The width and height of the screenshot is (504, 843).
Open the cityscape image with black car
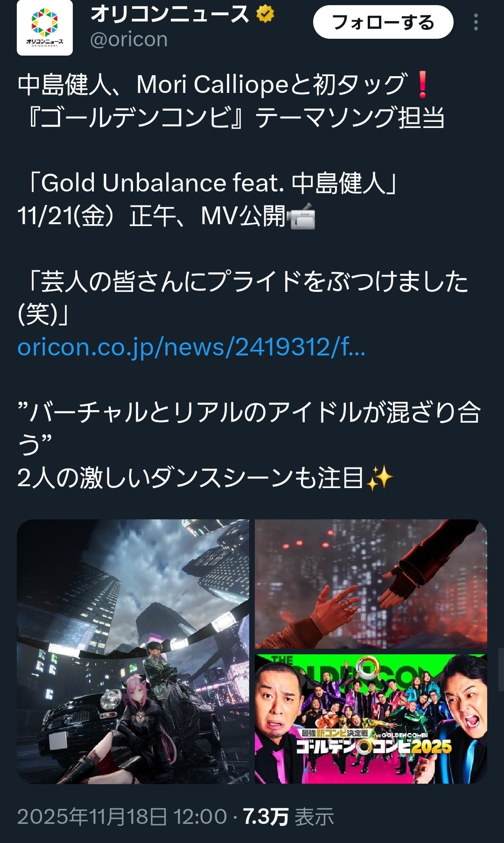133,652
